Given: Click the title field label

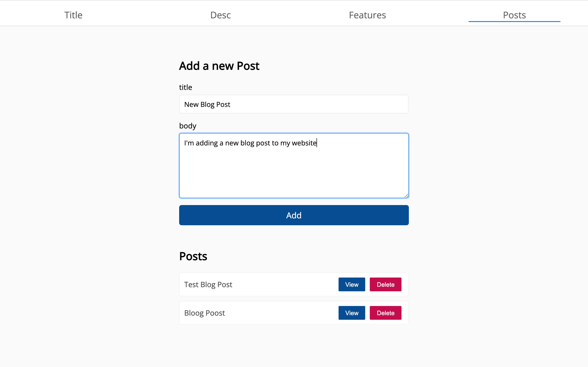Looking at the screenshot, I should pyautogui.click(x=185, y=87).
